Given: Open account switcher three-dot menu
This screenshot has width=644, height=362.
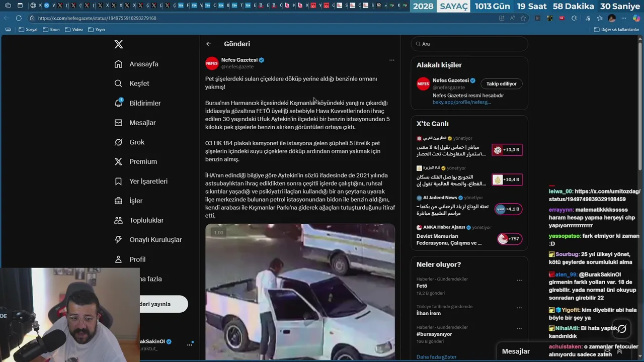Looking at the screenshot, I should point(190,345).
